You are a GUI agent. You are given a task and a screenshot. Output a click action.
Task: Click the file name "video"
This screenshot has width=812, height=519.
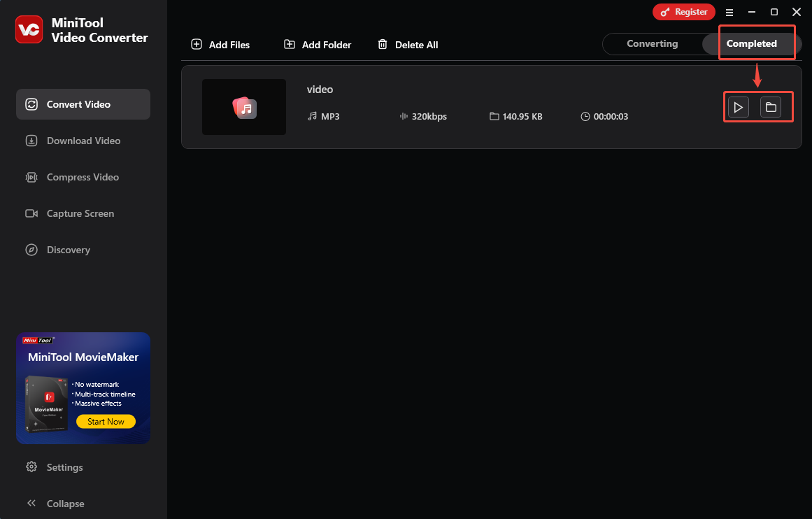pos(320,90)
